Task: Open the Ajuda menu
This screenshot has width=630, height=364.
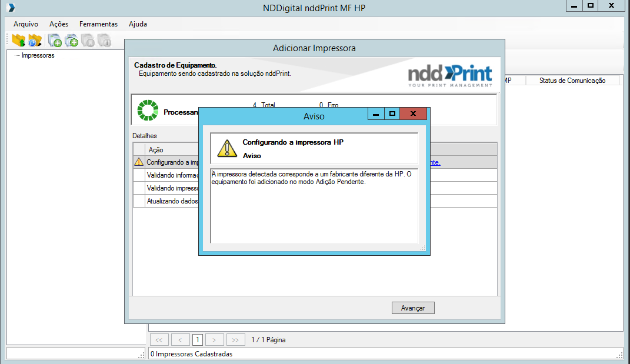Action: point(138,24)
